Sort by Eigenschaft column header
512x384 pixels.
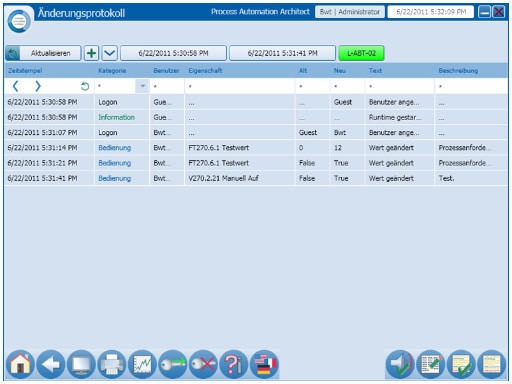(x=205, y=71)
